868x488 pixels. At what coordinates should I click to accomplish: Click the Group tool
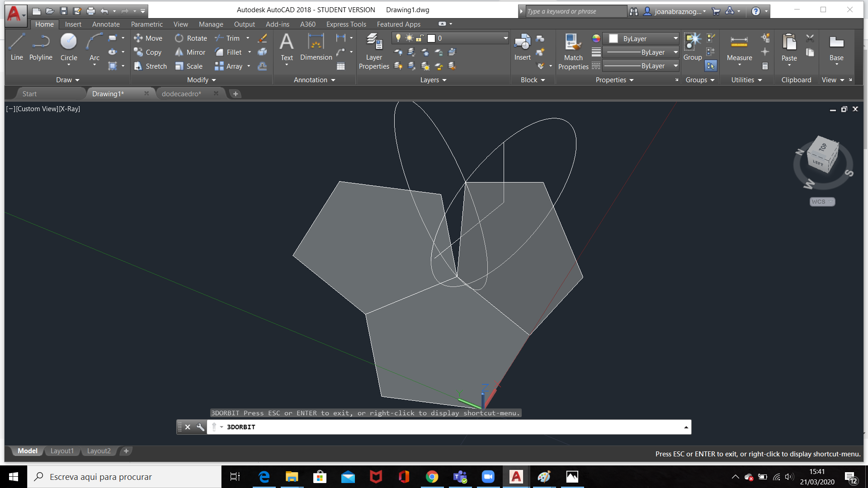(692, 47)
